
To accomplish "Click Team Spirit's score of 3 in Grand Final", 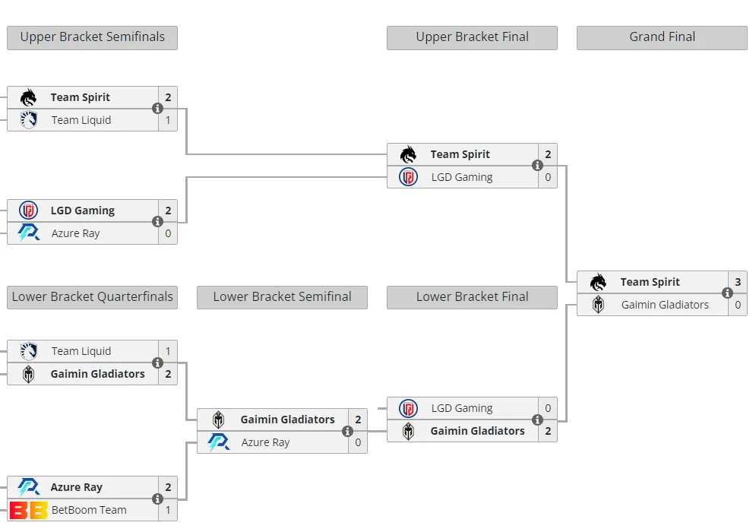I will 738,282.
